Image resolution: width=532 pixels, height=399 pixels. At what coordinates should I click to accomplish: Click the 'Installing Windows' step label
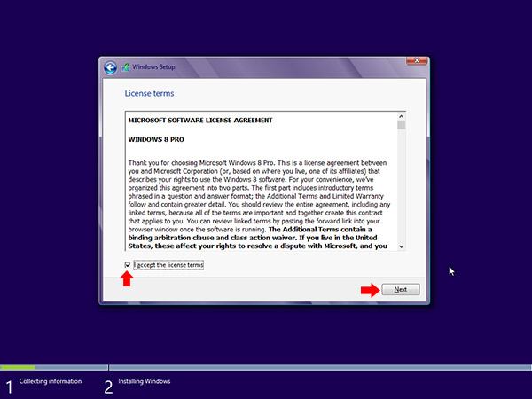[145, 381]
